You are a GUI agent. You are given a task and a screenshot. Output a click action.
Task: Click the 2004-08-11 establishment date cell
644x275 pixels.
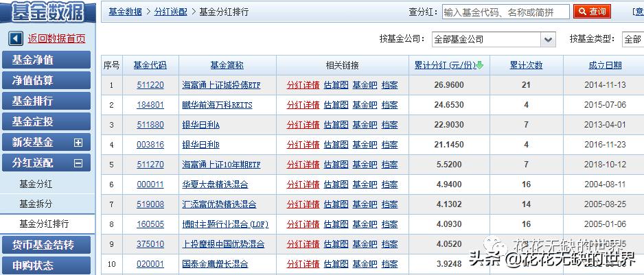[605, 184]
